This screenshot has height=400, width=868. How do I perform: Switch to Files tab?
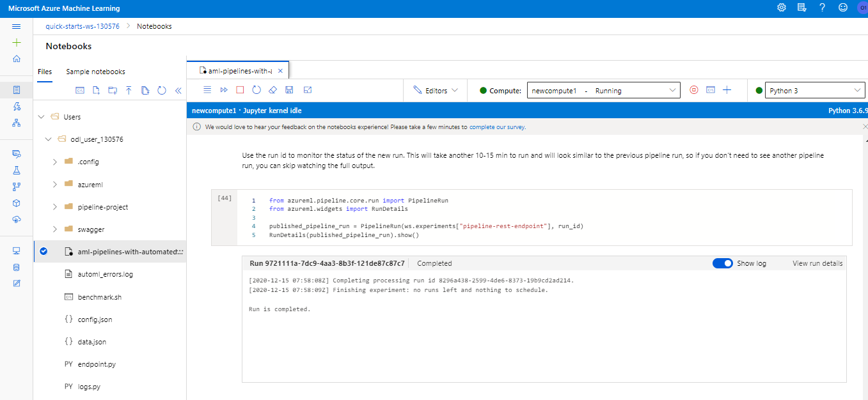pyautogui.click(x=45, y=72)
